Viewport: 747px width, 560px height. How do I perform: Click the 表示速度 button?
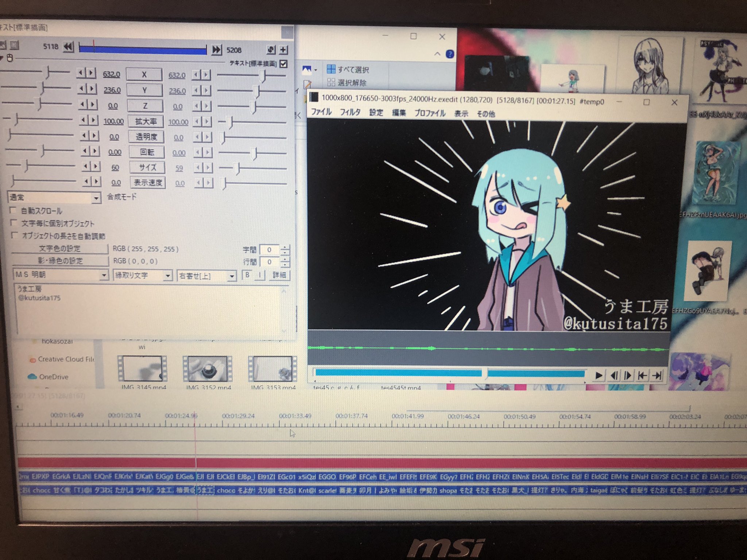pyautogui.click(x=148, y=182)
